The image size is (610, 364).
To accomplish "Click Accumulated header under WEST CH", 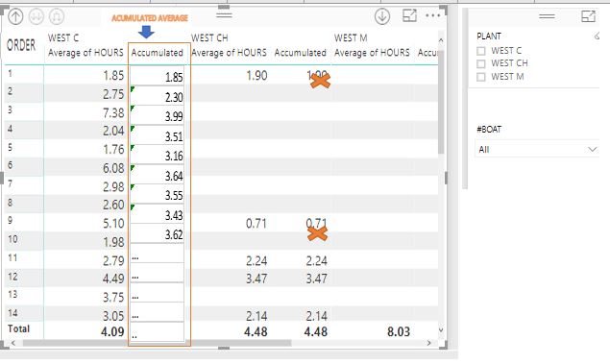I will (x=300, y=53).
